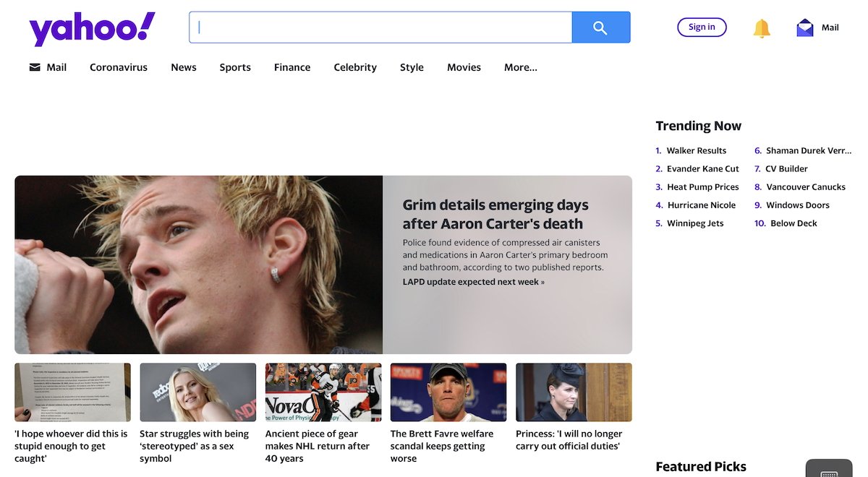
Task: Open the letter photo story thumbnail
Action: point(72,392)
